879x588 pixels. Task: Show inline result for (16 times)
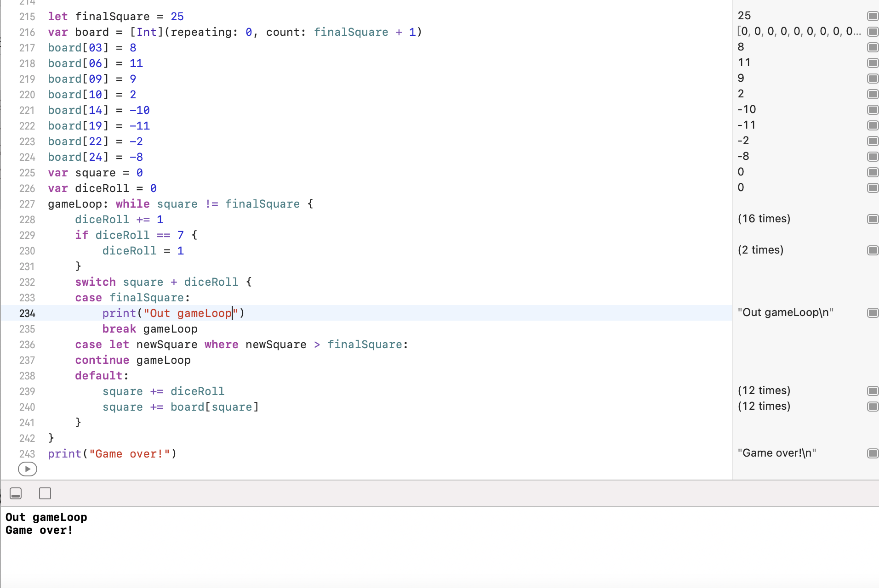(x=873, y=219)
